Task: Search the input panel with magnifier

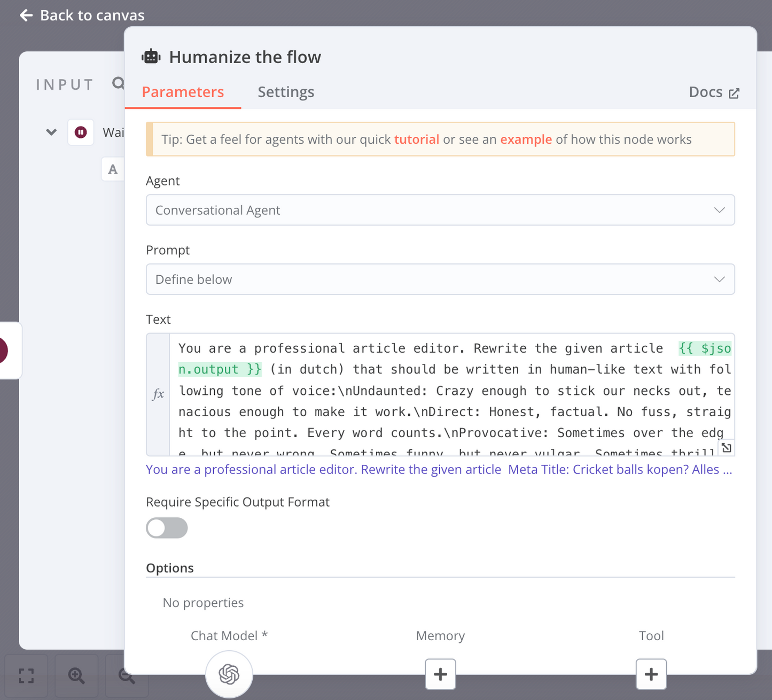Action: point(118,83)
